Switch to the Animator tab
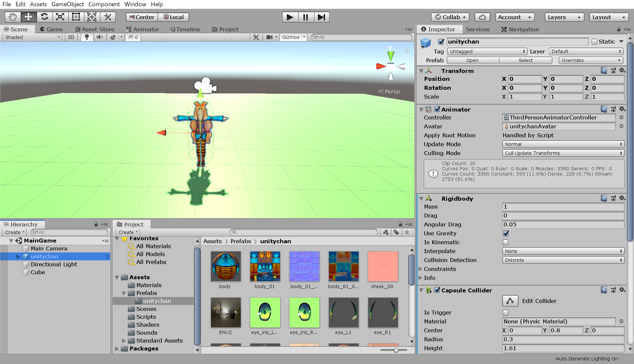The width and height of the screenshot is (634, 364). [143, 29]
